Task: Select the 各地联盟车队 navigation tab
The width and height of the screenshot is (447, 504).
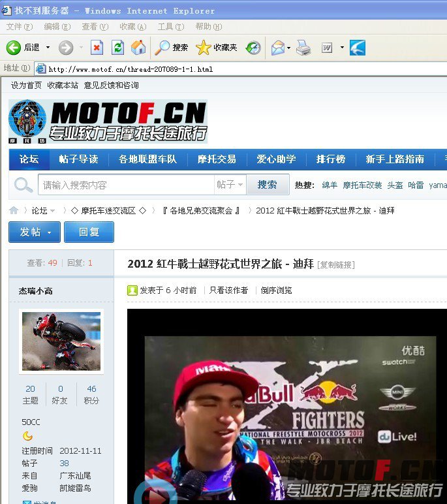Action: pos(147,159)
